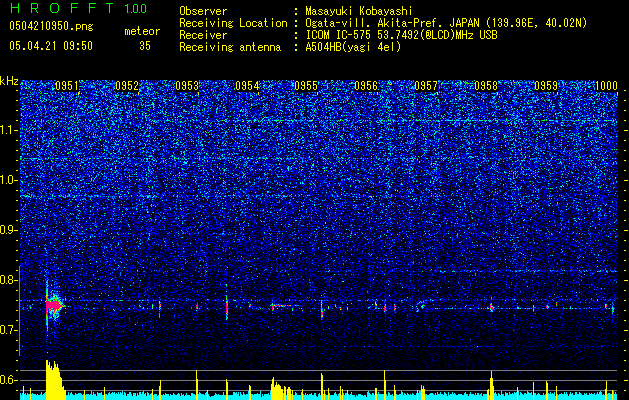Click the Receiver label
The height and width of the screenshot is (400, 629).
coord(203,35)
